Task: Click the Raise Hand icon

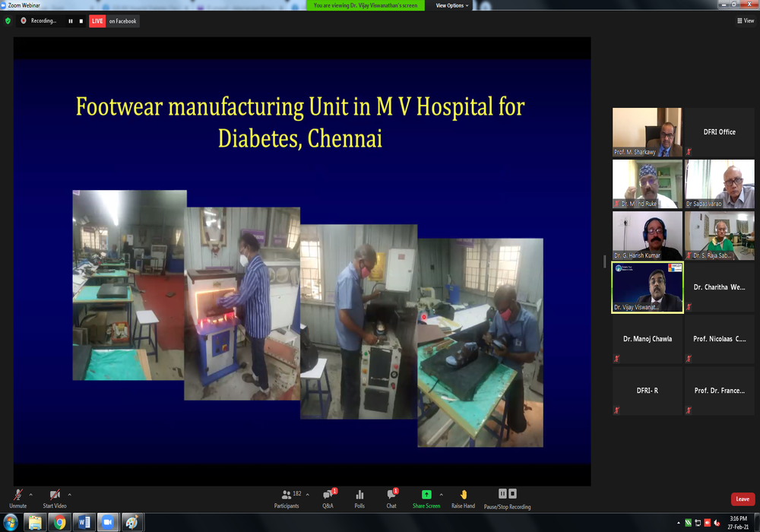Action: [463, 495]
